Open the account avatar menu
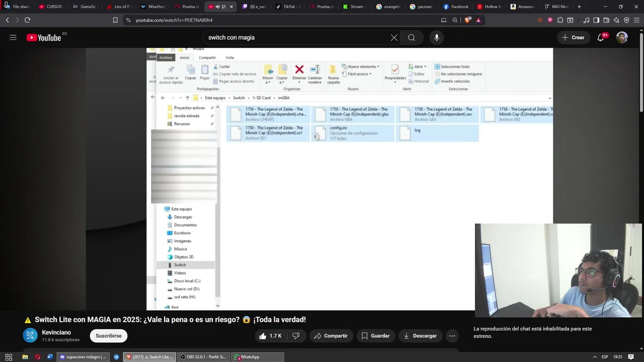 [622, 38]
